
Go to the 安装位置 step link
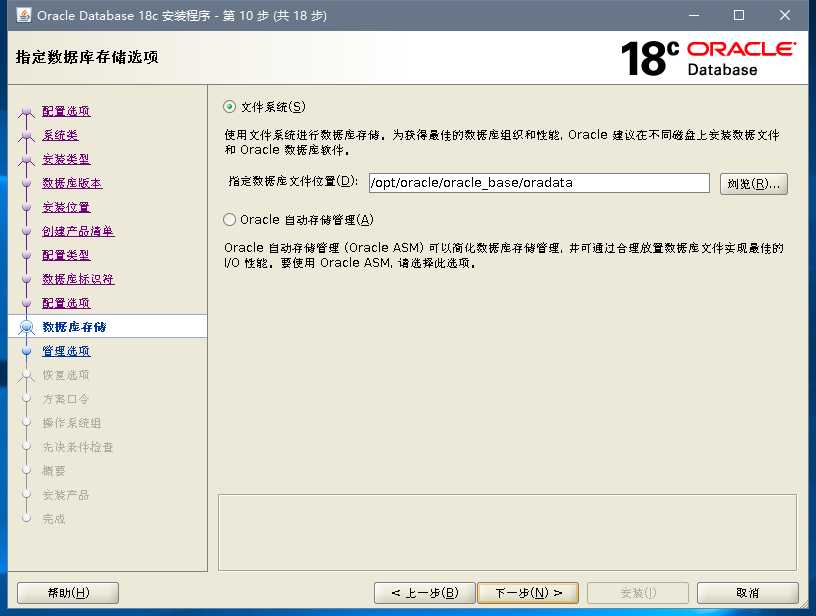[x=66, y=207]
